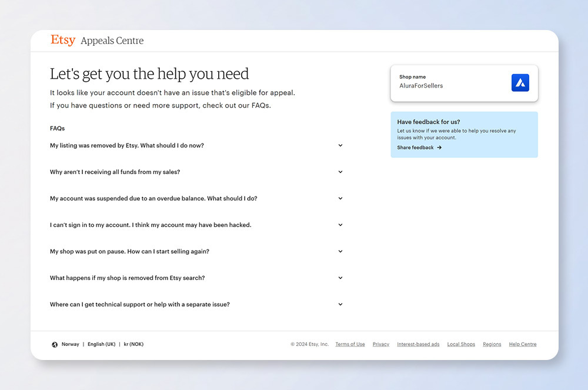
Task: Expand chevron for technical support FAQ
Action: [340, 305]
